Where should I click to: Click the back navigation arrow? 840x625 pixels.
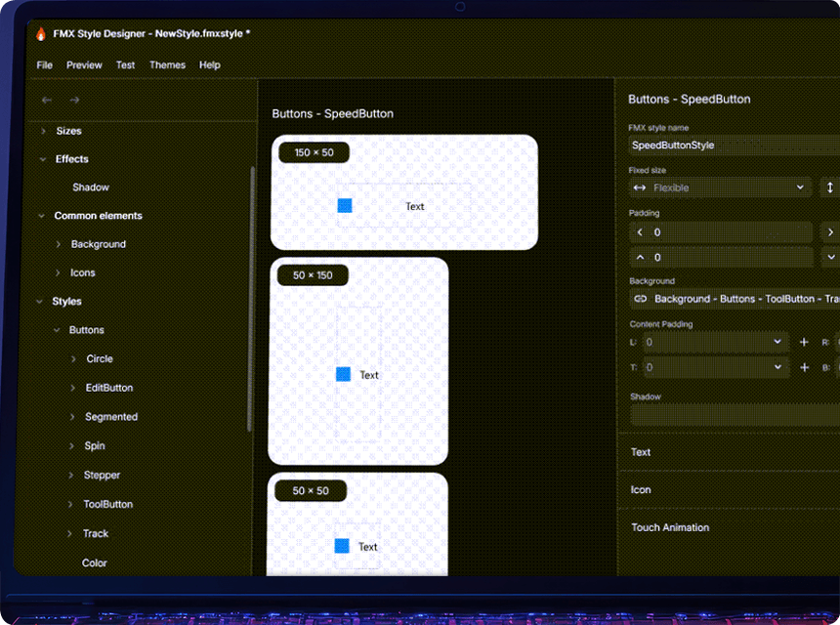47,100
